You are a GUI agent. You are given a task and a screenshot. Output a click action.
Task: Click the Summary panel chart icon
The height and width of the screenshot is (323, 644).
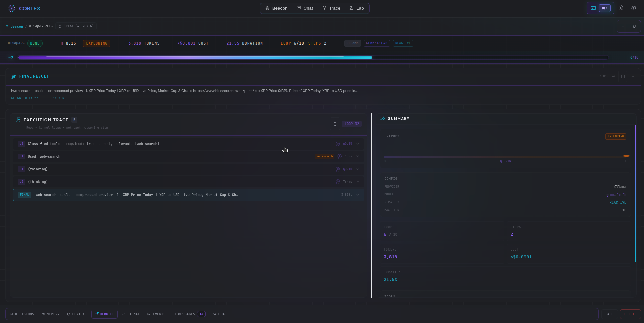[x=383, y=118]
